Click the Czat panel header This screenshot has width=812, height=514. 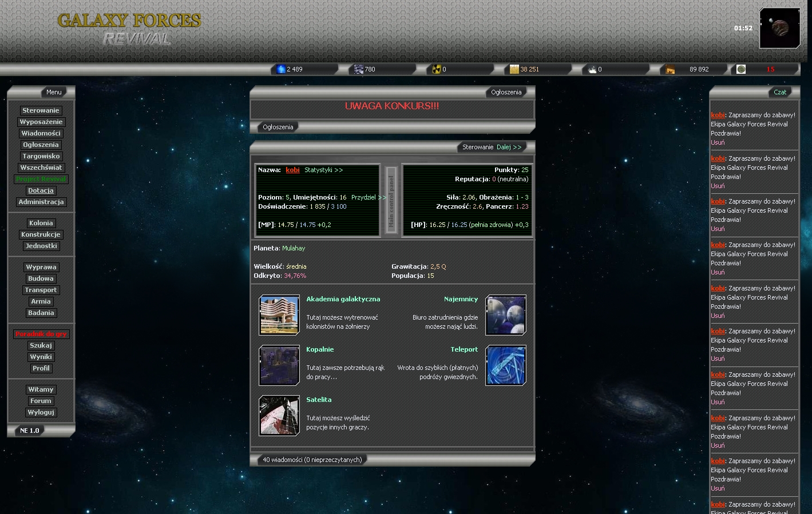coord(780,92)
